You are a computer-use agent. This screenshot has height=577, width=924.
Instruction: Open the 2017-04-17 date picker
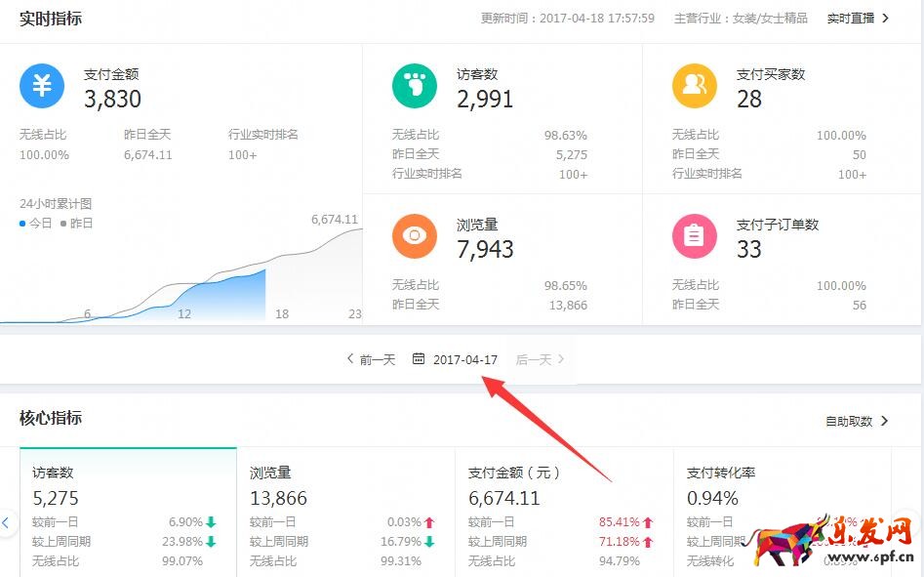tap(464, 359)
